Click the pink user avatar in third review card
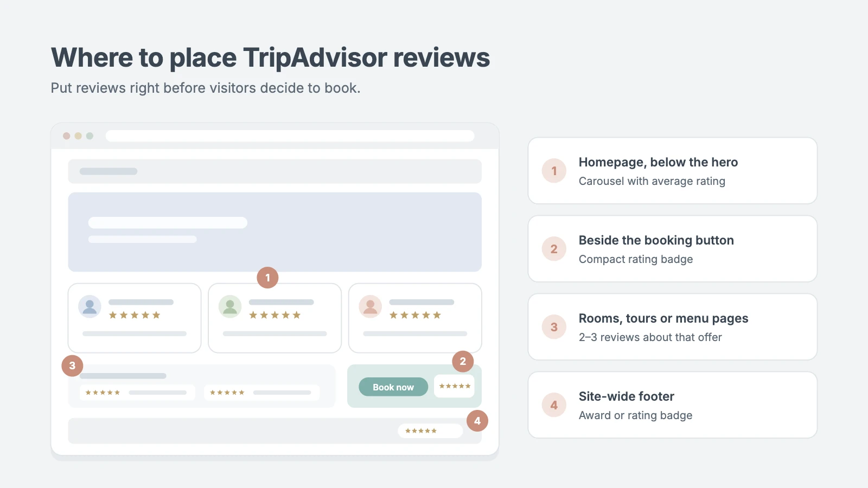 pyautogui.click(x=371, y=306)
